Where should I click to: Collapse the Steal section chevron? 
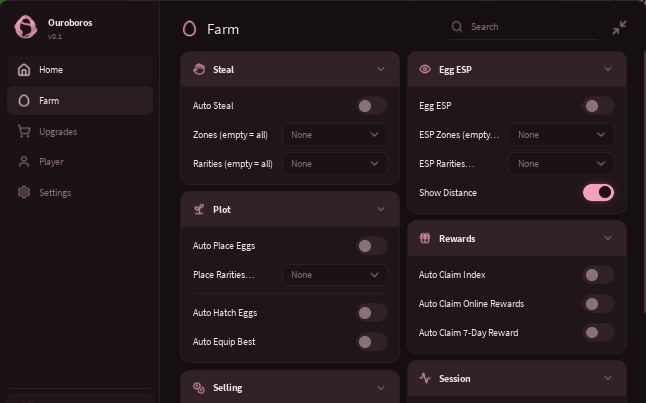(x=381, y=69)
